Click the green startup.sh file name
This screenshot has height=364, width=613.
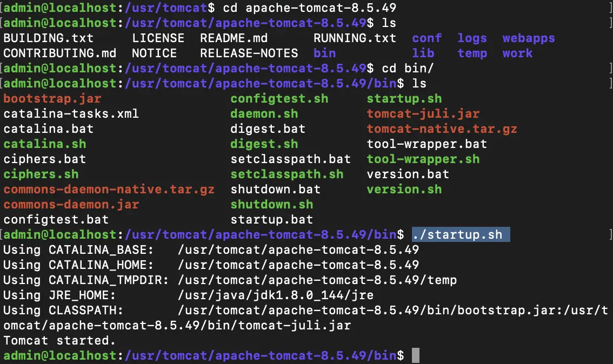[x=404, y=98]
